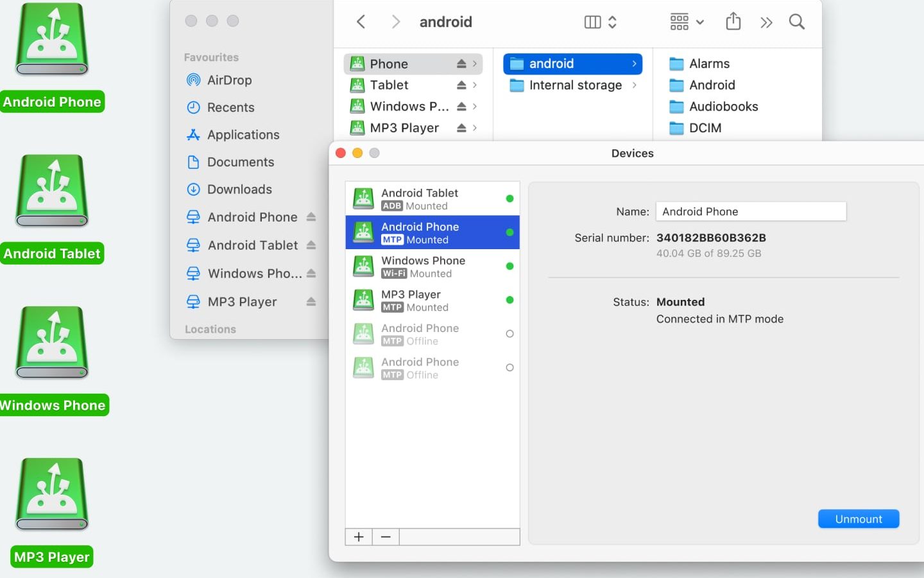The width and height of the screenshot is (924, 578).
Task: Select Windows Phone Wi-Fi device
Action: [432, 266]
